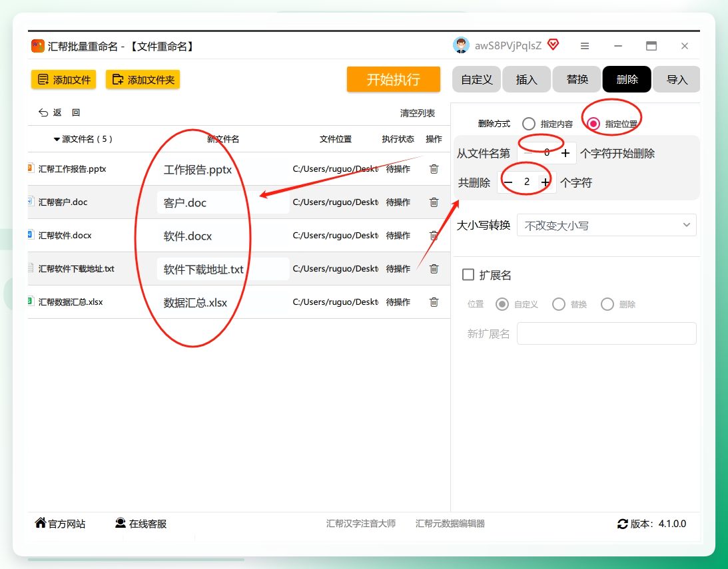Image resolution: width=728 pixels, height=569 pixels.
Task: Click 添加文件夹 button
Action: tap(143, 80)
